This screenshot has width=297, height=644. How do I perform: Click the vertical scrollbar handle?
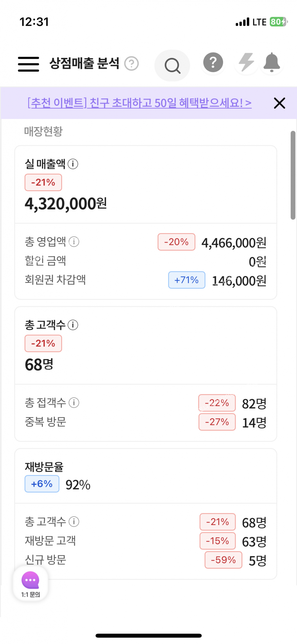tap(293, 175)
